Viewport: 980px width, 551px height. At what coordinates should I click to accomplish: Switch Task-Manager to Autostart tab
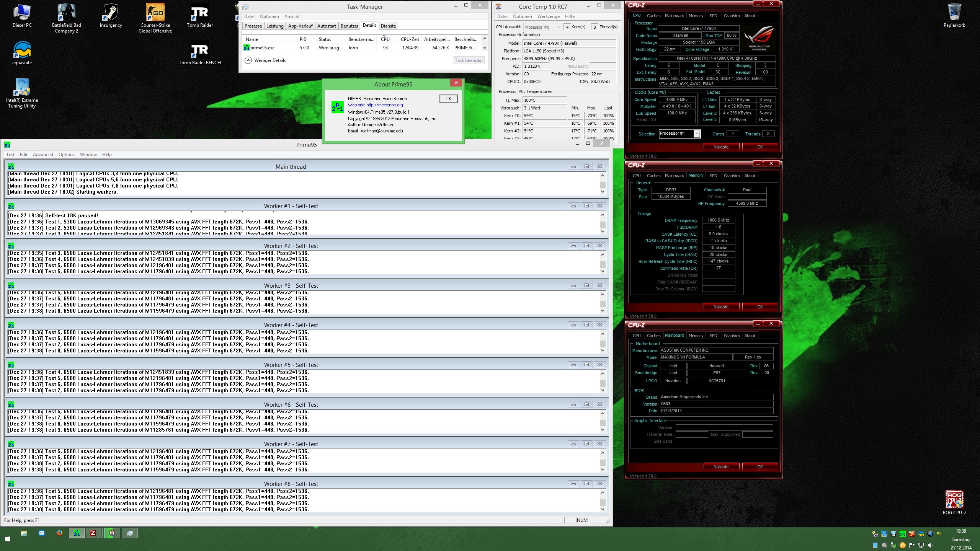point(327,26)
